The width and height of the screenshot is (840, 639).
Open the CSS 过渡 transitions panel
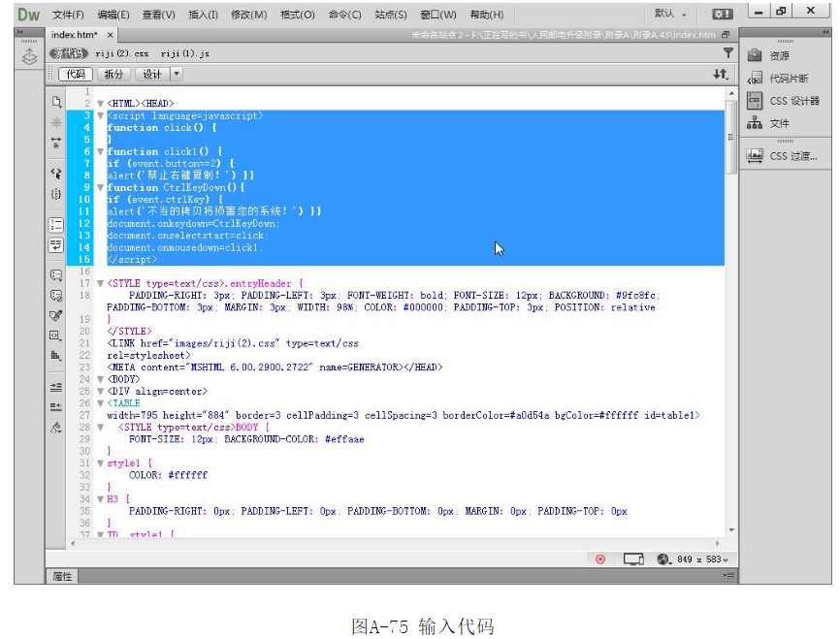792,156
